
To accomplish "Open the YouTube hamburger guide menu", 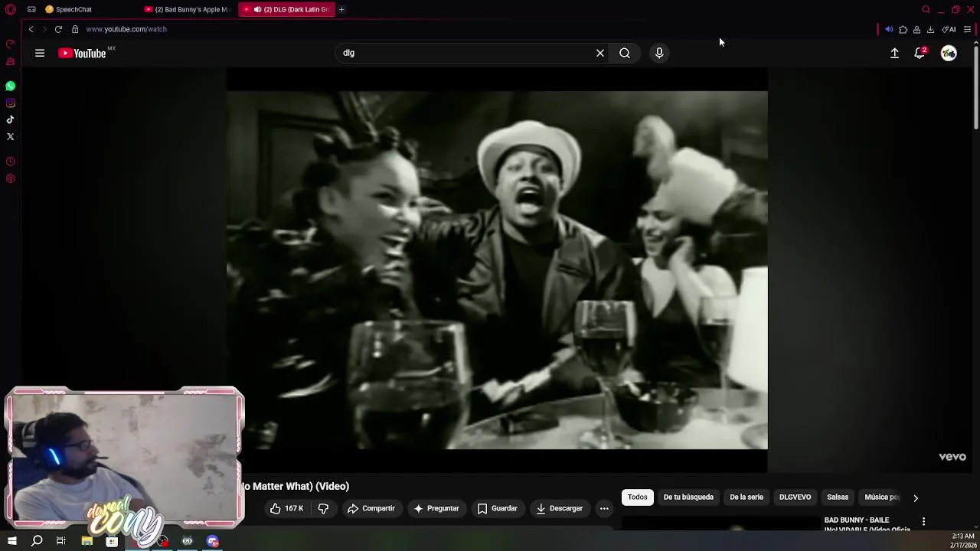I will 40,53.
